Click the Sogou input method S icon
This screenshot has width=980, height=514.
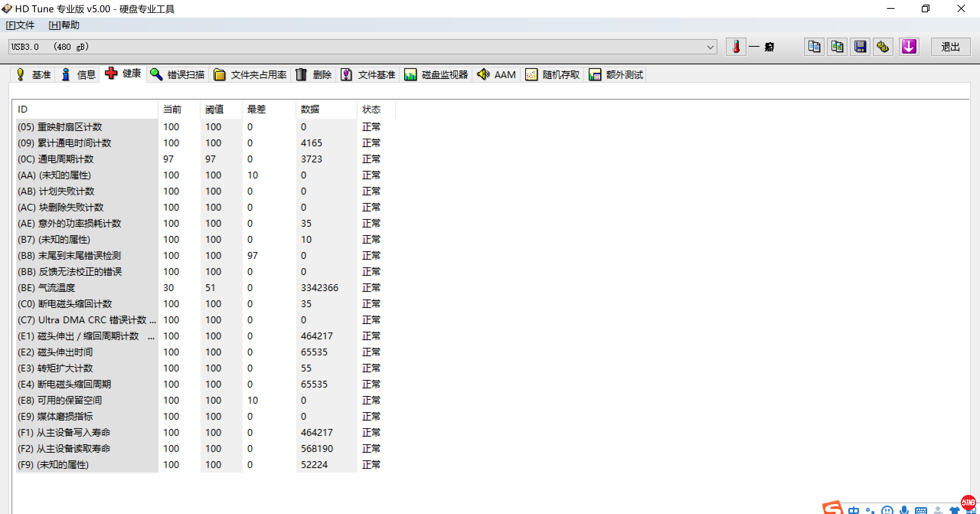[832, 508]
